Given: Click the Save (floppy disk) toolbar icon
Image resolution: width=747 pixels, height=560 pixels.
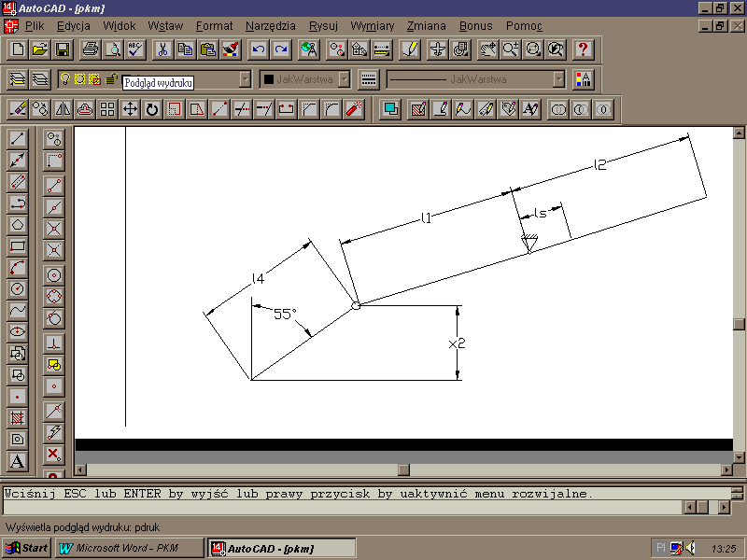Looking at the screenshot, I should [x=63, y=49].
